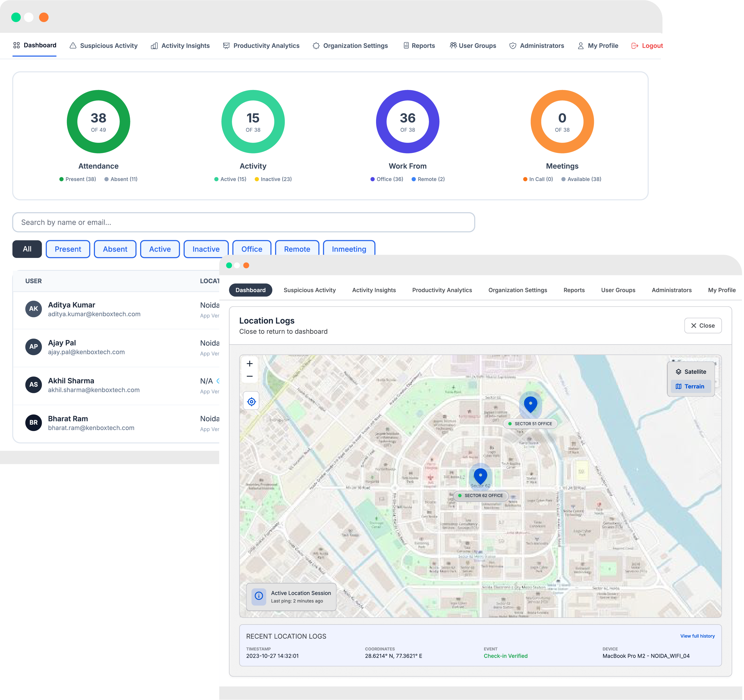The height and width of the screenshot is (700, 744).
Task: Open User Groups in the back window
Action: pos(473,46)
